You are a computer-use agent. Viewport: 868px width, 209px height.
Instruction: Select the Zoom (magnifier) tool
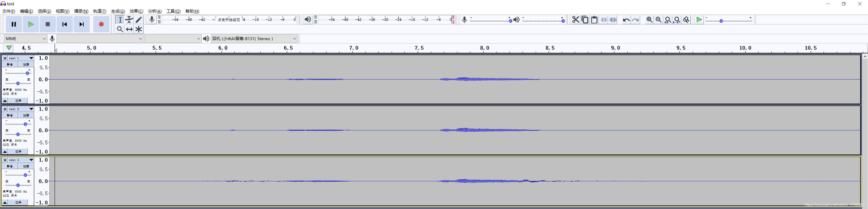(x=120, y=29)
